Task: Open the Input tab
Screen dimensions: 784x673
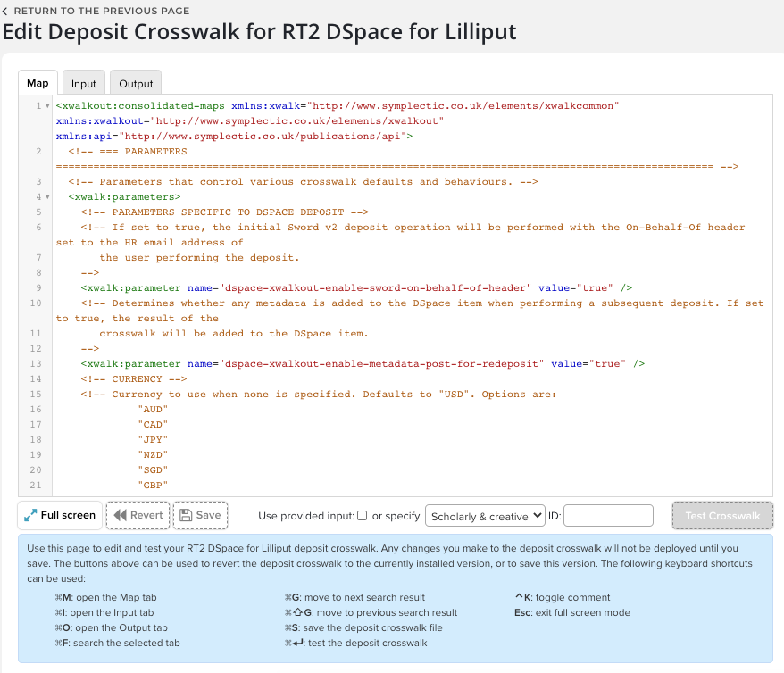Action: (x=84, y=83)
